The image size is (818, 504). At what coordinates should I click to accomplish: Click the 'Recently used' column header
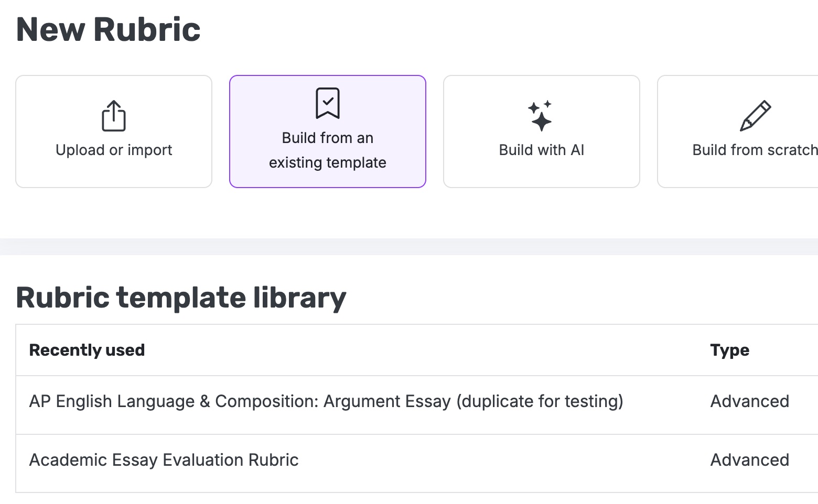pos(87,350)
